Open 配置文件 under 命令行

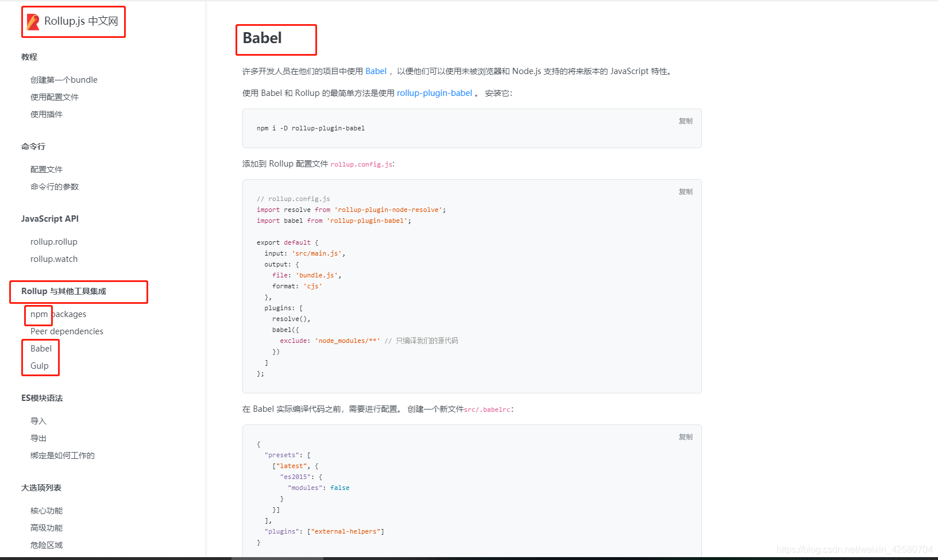[x=47, y=169]
